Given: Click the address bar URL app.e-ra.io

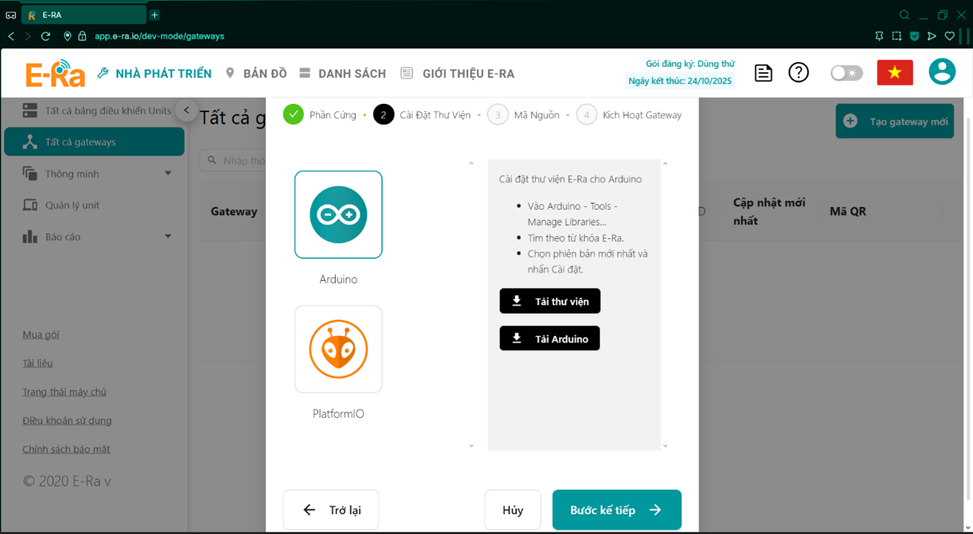Looking at the screenshot, I should click(x=159, y=36).
